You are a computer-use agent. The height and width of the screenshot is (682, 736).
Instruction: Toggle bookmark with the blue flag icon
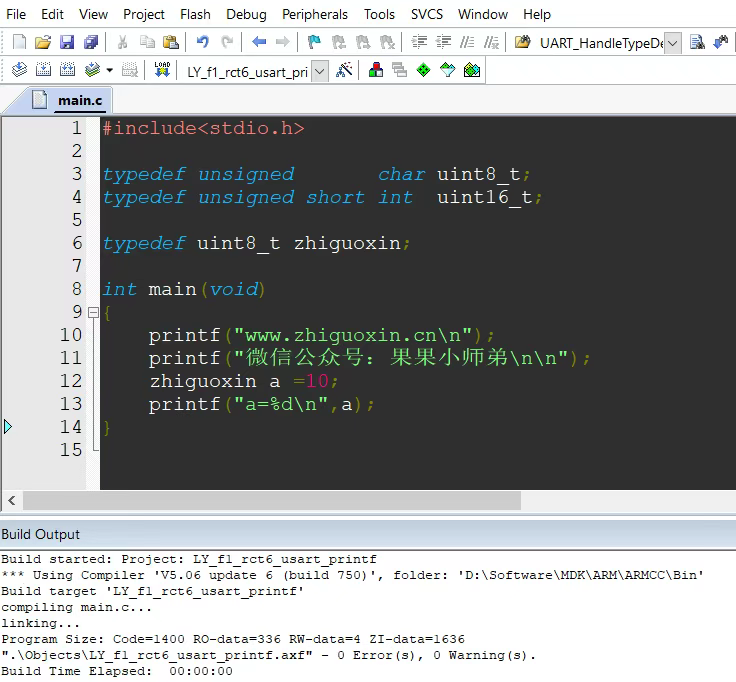click(314, 42)
